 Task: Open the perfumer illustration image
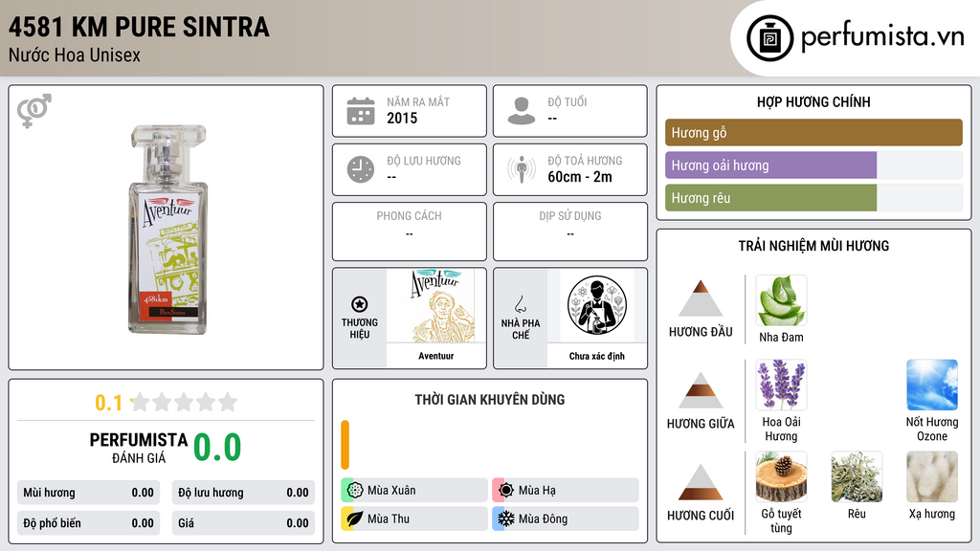point(597,305)
